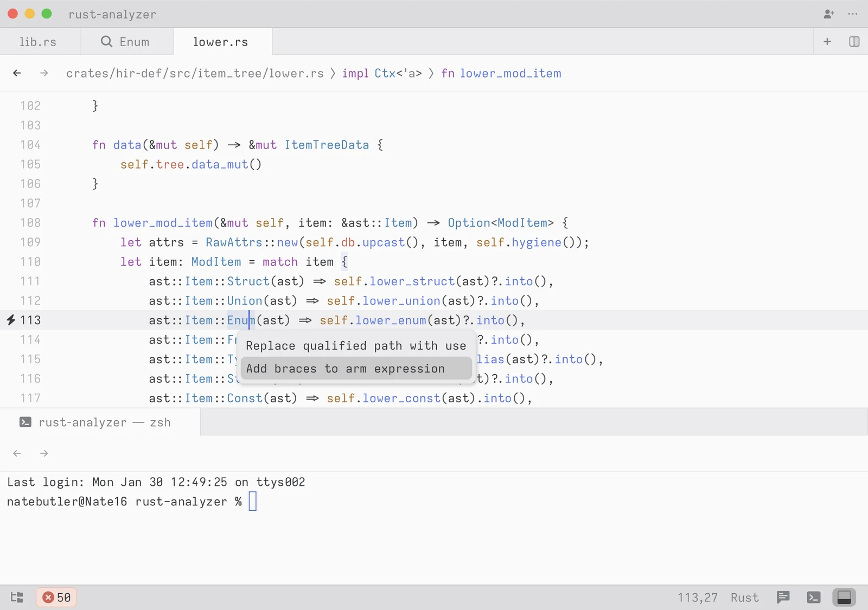
Task: Open a new tab with the plus icon
Action: point(827,41)
